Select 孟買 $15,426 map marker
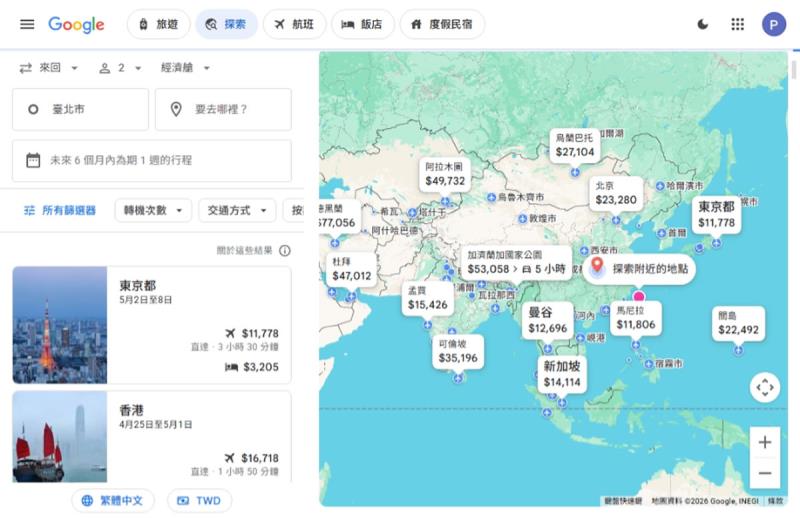This screenshot has height=518, width=800. pos(428,299)
